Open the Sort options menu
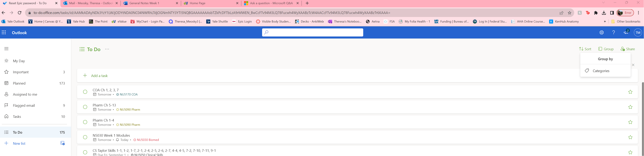Screen dimensions: 644x156 click(585, 49)
